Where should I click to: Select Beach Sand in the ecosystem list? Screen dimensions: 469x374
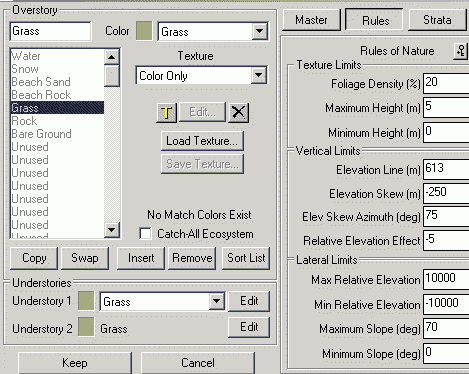[57, 82]
